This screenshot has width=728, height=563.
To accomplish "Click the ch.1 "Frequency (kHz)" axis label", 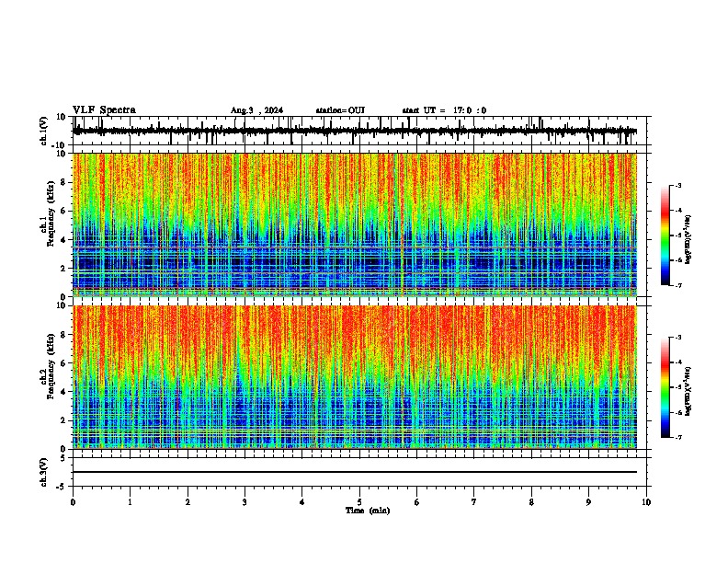I will pos(51,214).
